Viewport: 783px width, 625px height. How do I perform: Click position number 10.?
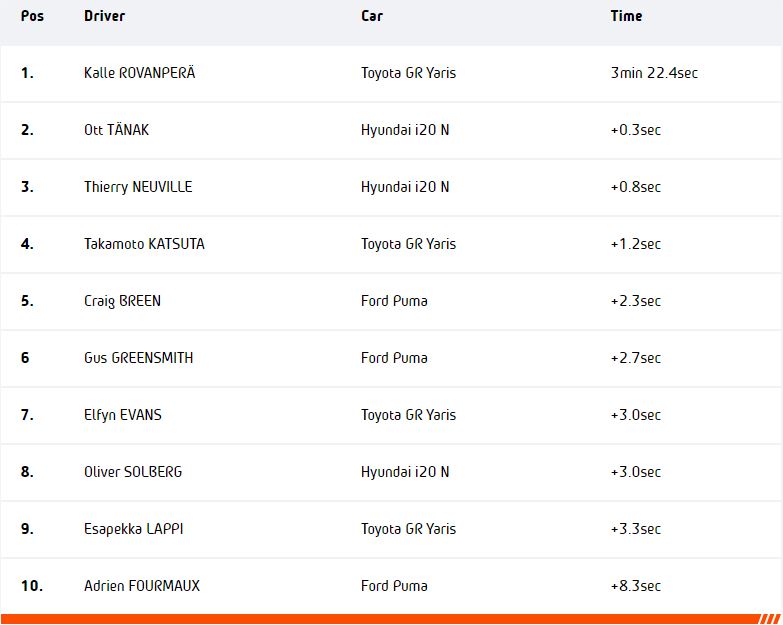pyautogui.click(x=32, y=586)
